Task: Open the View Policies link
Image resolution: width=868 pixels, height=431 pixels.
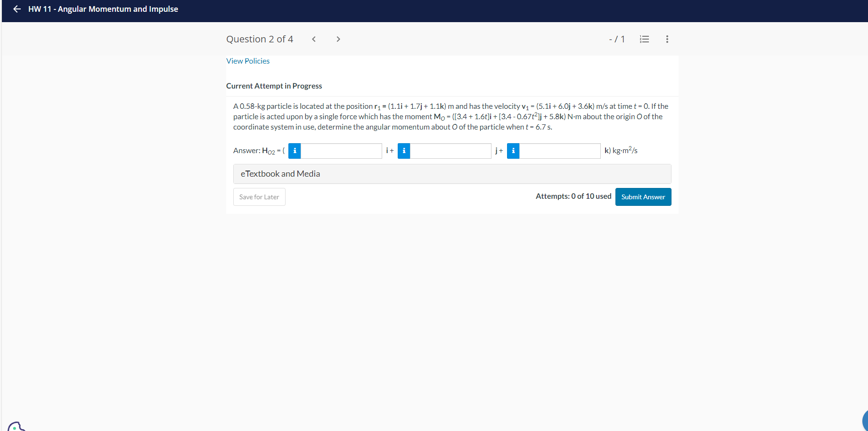Action: pyautogui.click(x=248, y=61)
